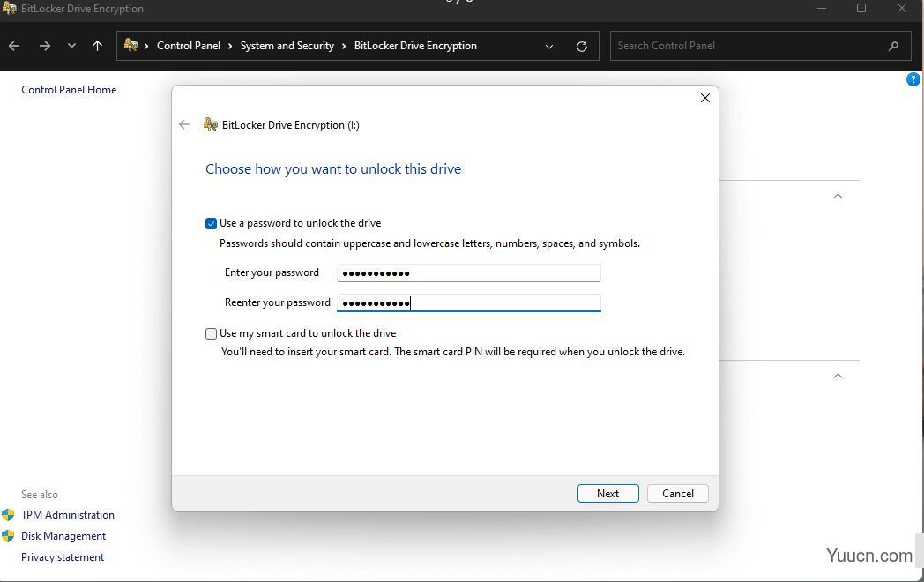Click the Enter your password field
The image size is (924, 582).
coord(468,273)
